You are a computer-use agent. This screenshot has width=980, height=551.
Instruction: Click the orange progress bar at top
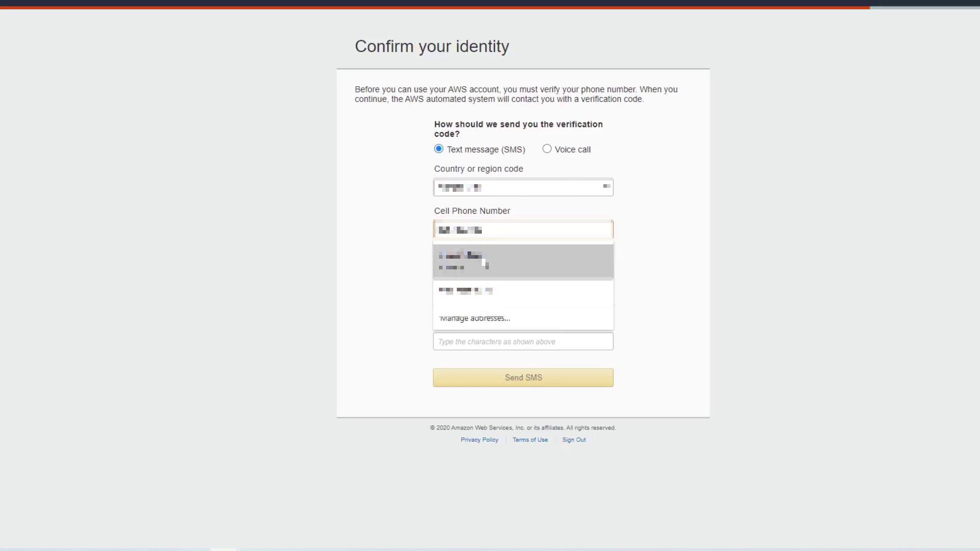434,8
